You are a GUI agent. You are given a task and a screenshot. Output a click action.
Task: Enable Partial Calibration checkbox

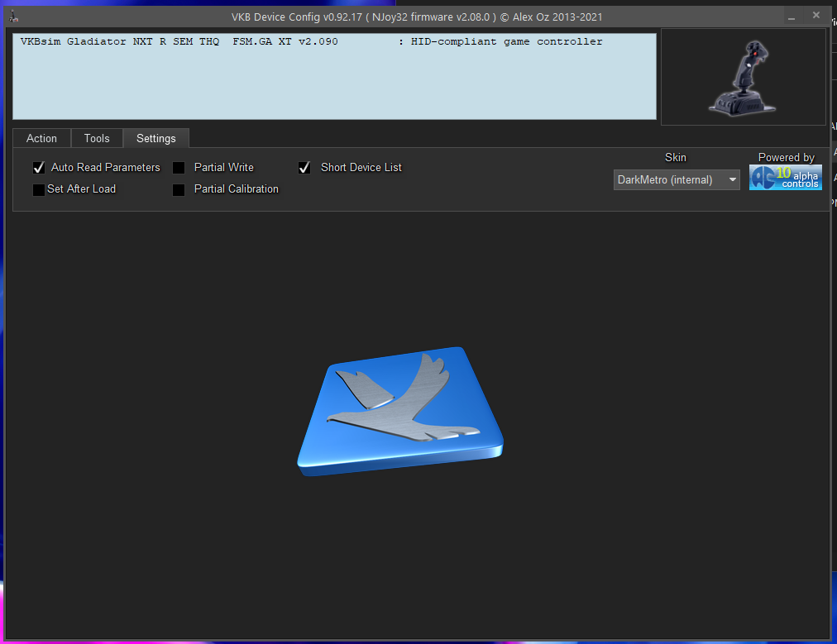pos(179,189)
